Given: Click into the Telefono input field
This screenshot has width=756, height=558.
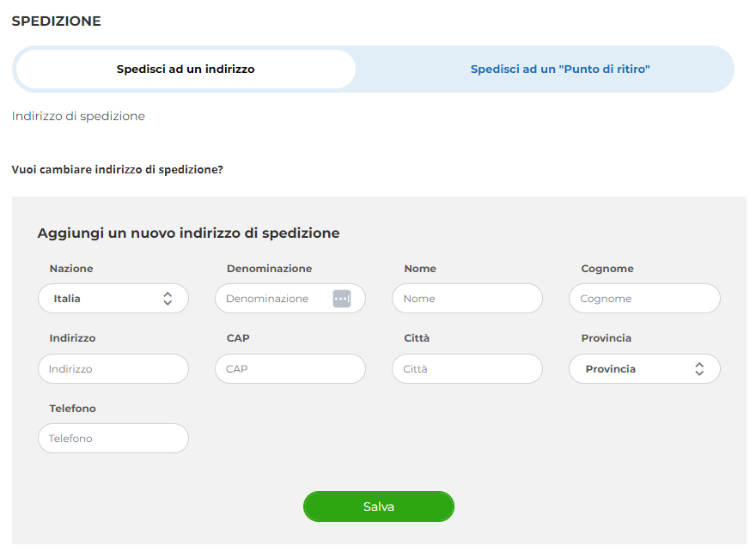Looking at the screenshot, I should click(113, 438).
